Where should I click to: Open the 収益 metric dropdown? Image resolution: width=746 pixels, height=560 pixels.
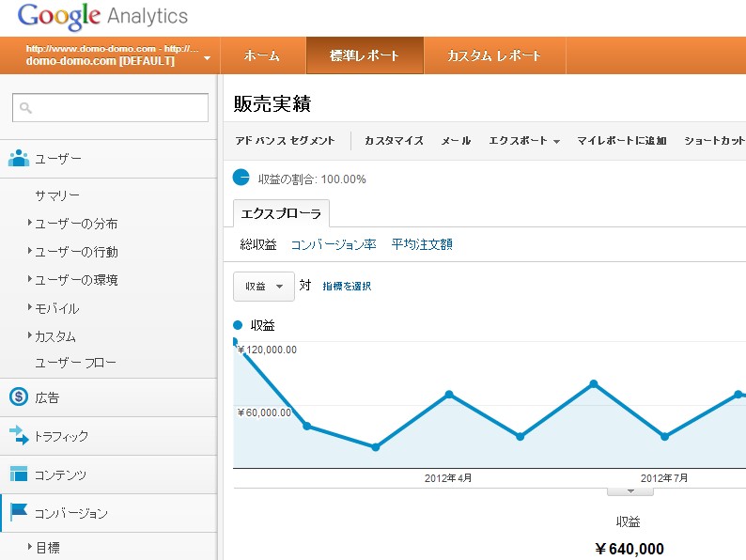pyautogui.click(x=264, y=287)
